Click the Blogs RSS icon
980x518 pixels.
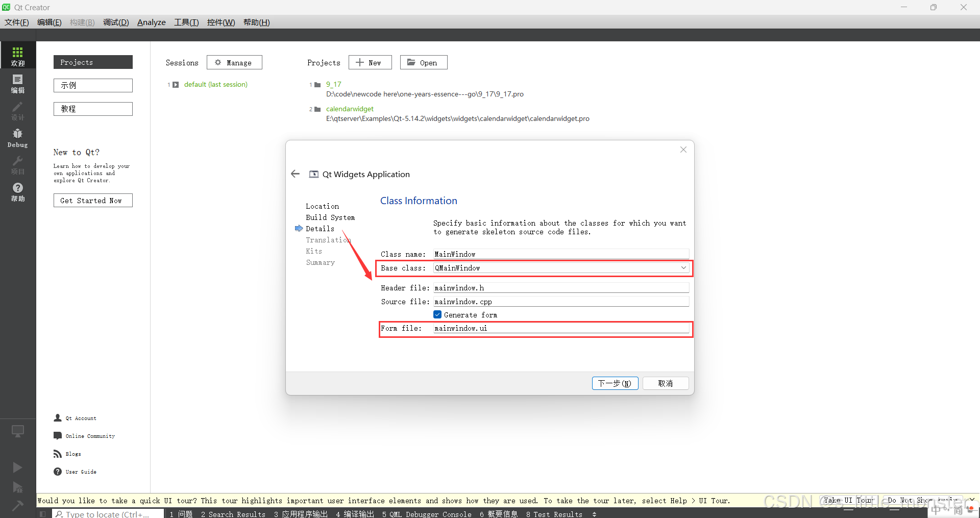tap(58, 454)
